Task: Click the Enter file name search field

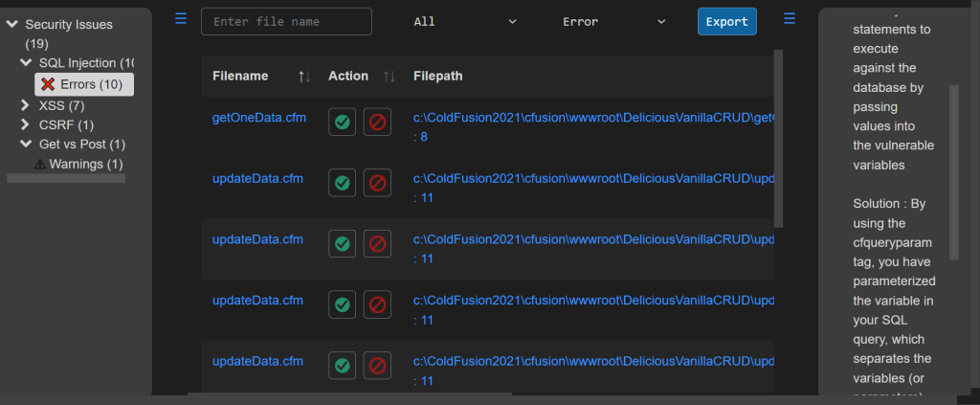Action: coord(286,21)
